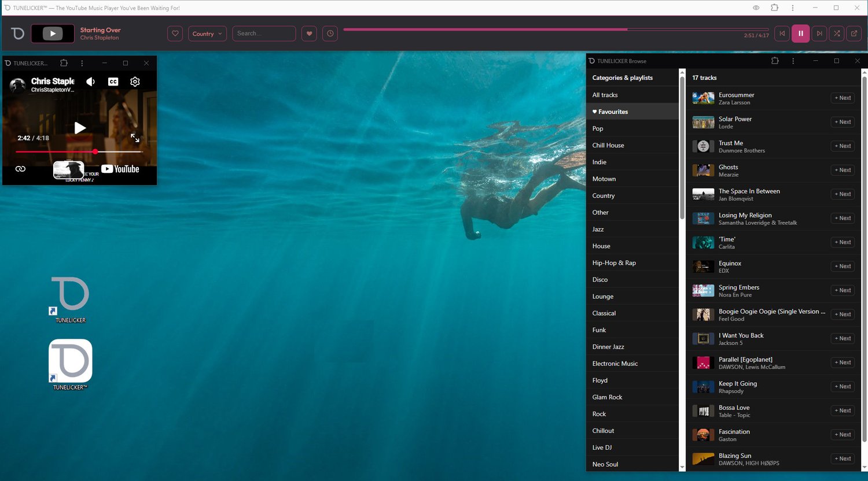
Task: Open extensions in the main title bar
Action: pyautogui.click(x=775, y=8)
